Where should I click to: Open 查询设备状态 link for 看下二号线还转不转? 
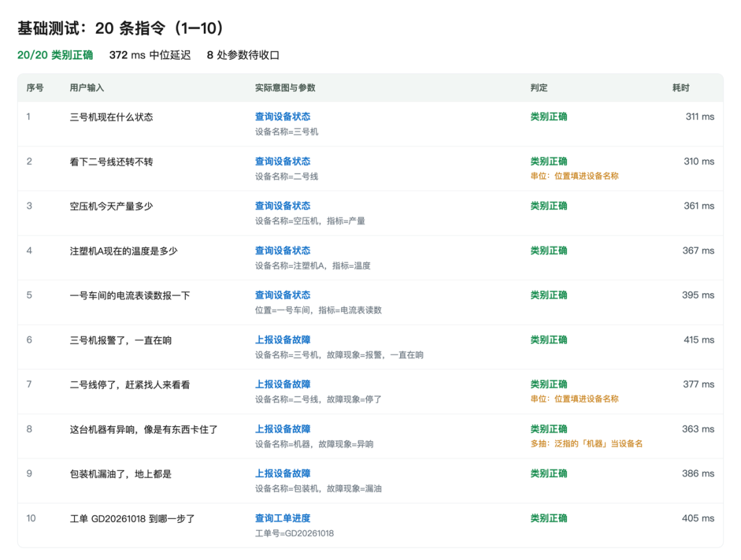click(x=283, y=162)
